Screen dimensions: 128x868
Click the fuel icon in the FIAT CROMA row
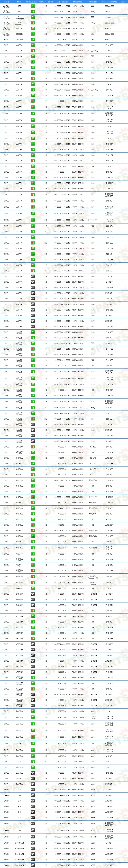33,40
